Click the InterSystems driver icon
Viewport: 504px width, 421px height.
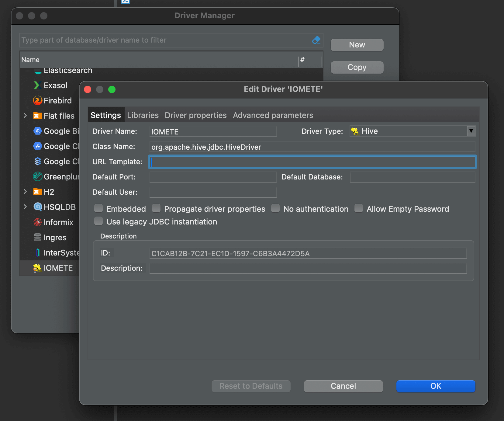[37, 253]
